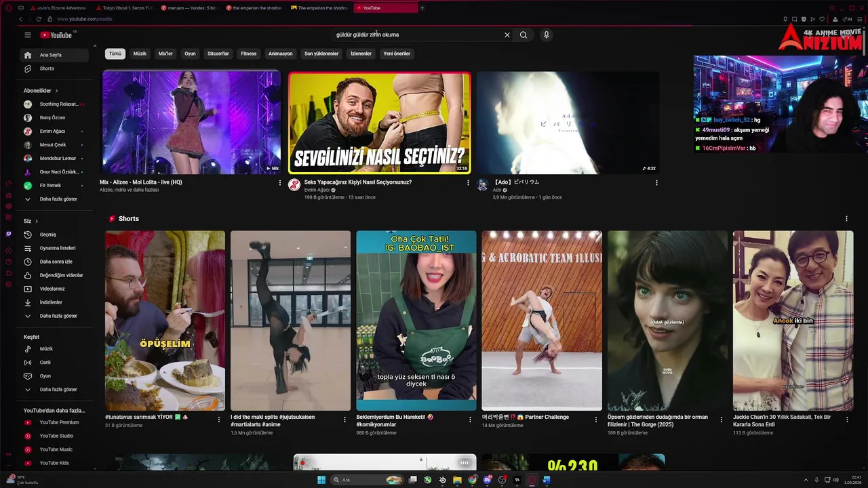Open Oynatma listeleri playlists
This screenshot has height=488, width=868.
tap(55, 248)
